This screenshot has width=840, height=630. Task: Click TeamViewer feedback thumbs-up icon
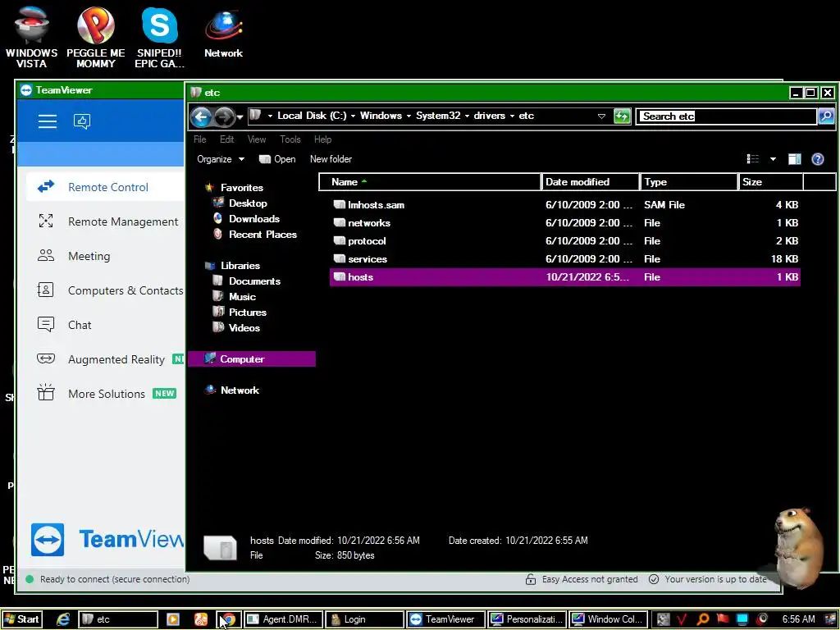[82, 121]
